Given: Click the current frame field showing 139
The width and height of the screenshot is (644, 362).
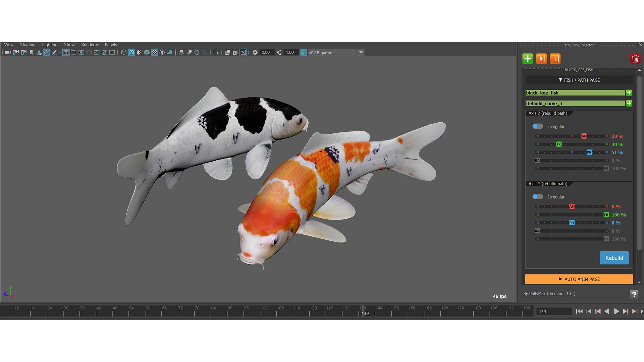Looking at the screenshot, I should (554, 311).
